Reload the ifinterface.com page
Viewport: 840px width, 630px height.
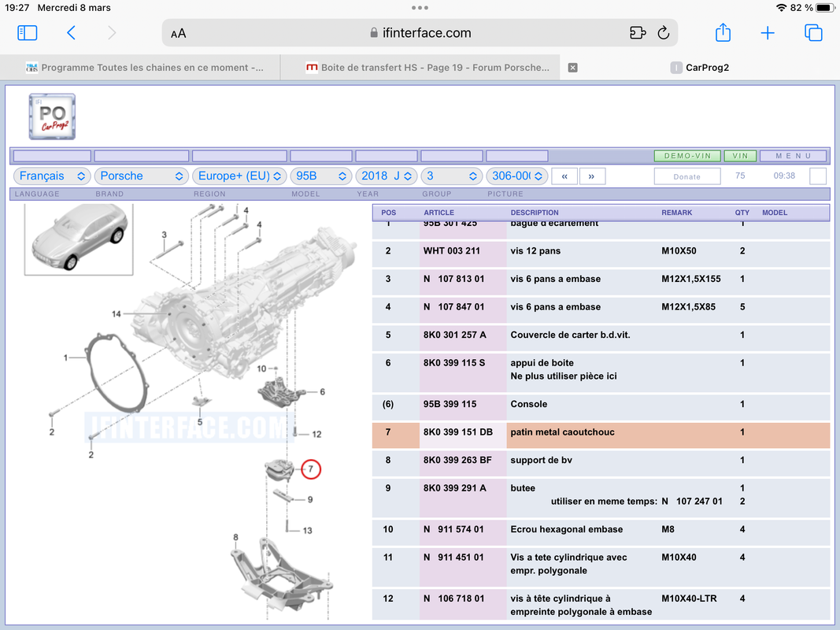[x=663, y=32]
